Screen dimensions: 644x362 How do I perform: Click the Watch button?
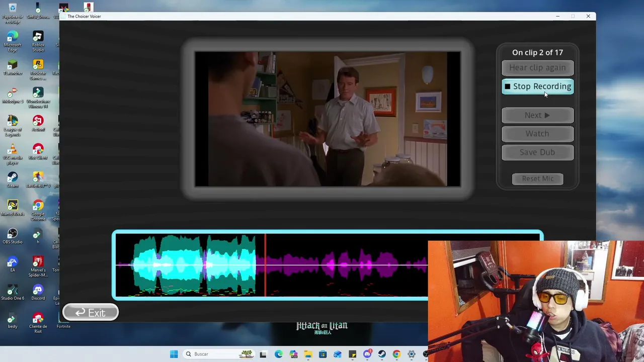coord(537,134)
